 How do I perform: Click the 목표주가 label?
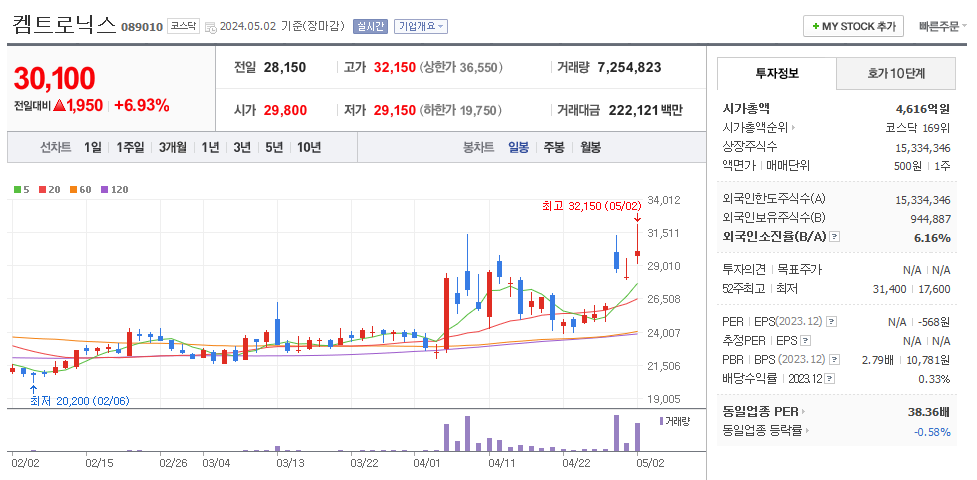[799, 269]
